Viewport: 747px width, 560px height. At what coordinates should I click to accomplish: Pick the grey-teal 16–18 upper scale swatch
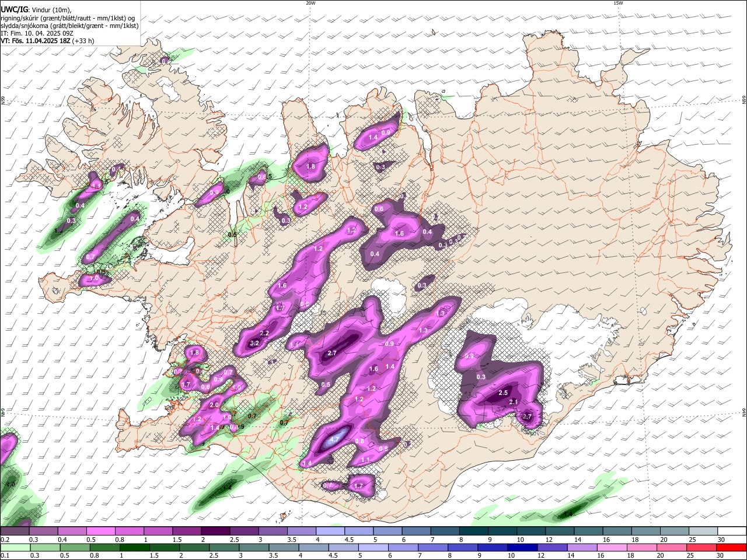coord(618,531)
